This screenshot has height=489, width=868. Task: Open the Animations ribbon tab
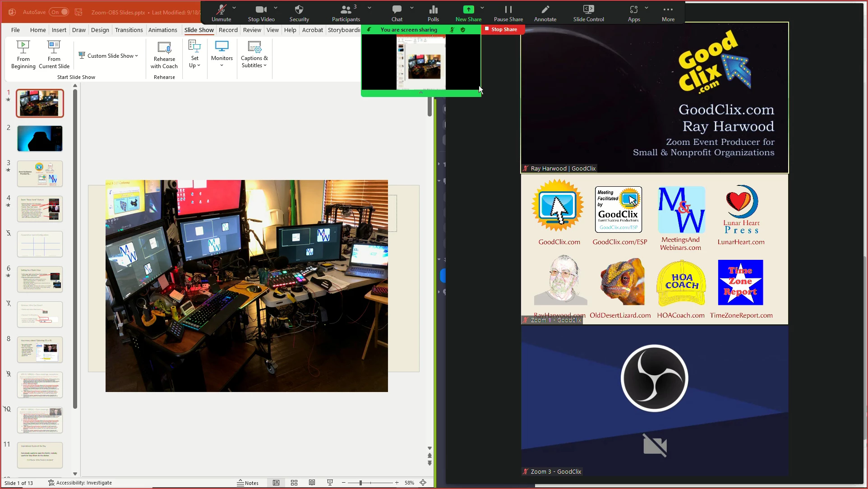tap(162, 30)
